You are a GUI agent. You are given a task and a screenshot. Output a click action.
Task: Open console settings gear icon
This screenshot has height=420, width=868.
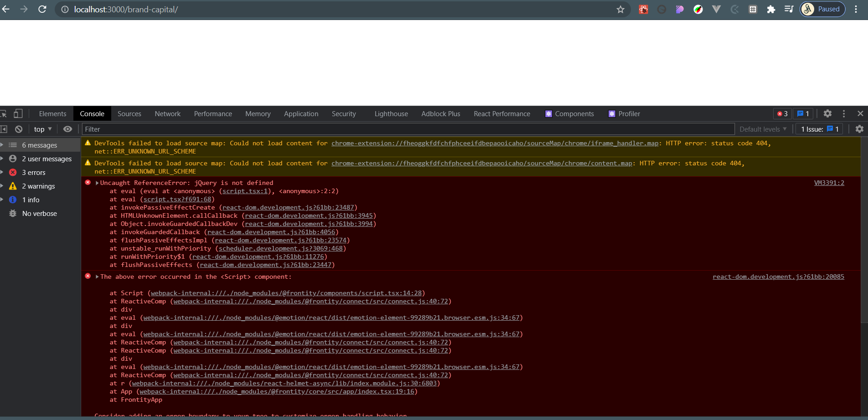[859, 129]
